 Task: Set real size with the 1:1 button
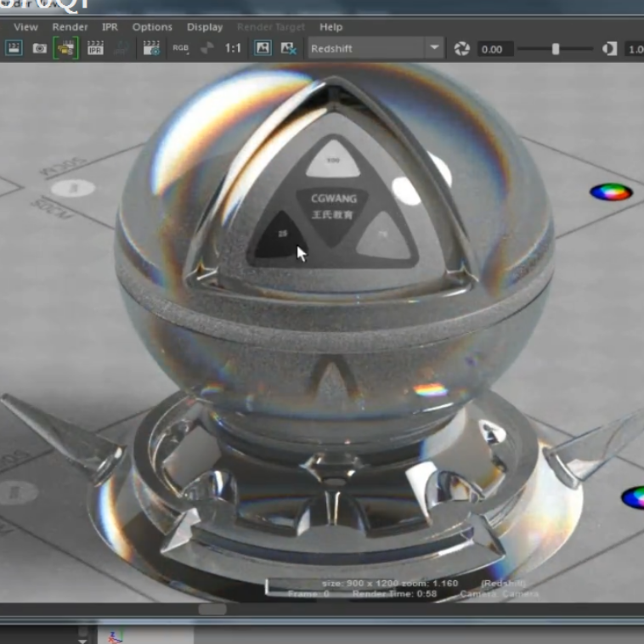(233, 48)
